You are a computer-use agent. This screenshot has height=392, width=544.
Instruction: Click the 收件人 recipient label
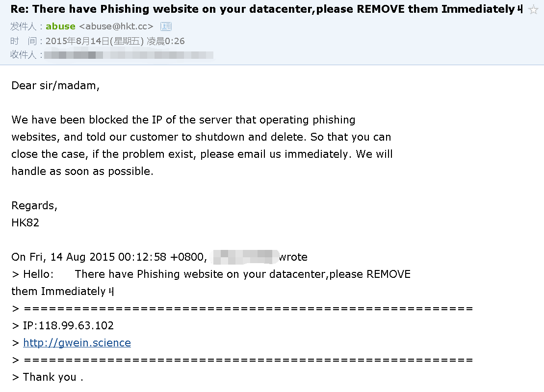click(x=23, y=55)
